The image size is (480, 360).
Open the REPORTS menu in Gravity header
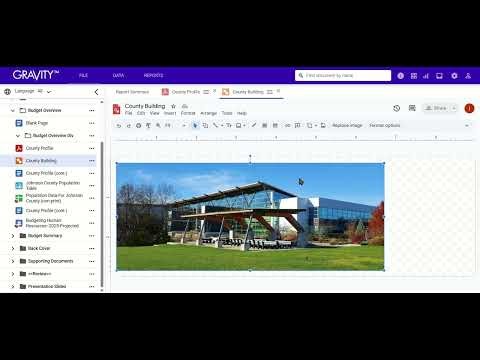coord(153,76)
